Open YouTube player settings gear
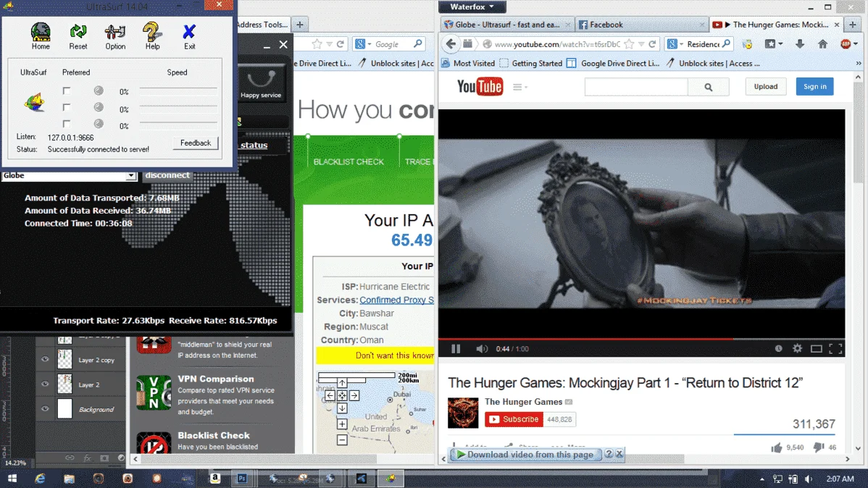868x488 pixels. [797, 348]
